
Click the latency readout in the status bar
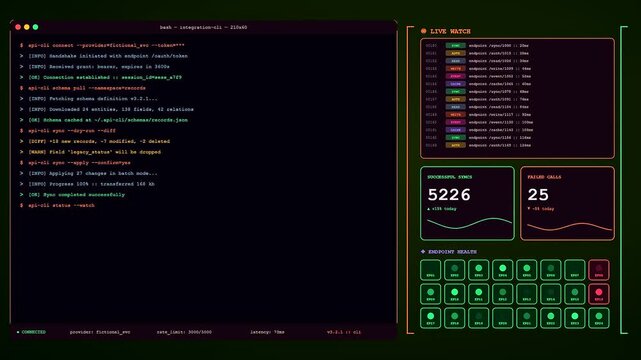(267, 332)
